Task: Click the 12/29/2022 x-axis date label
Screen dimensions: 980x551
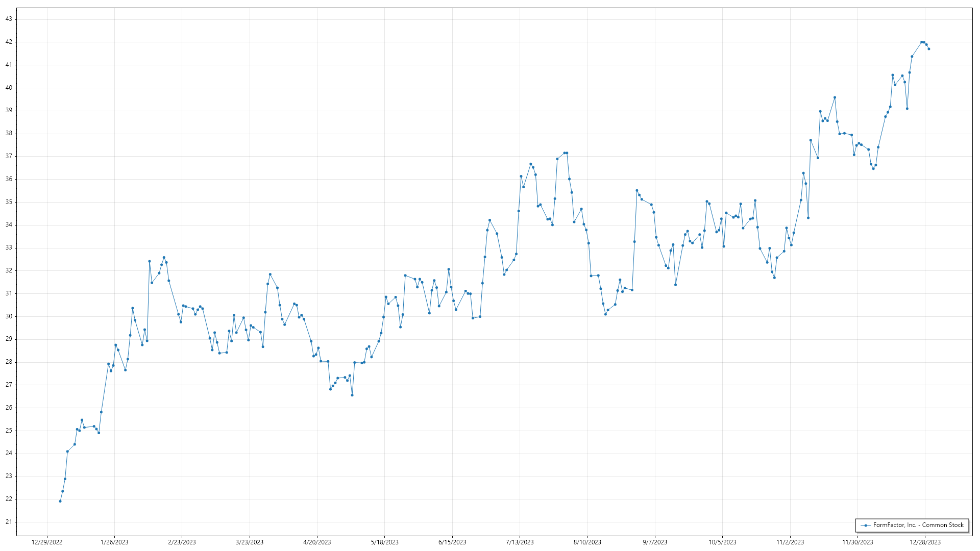Action: (47, 542)
